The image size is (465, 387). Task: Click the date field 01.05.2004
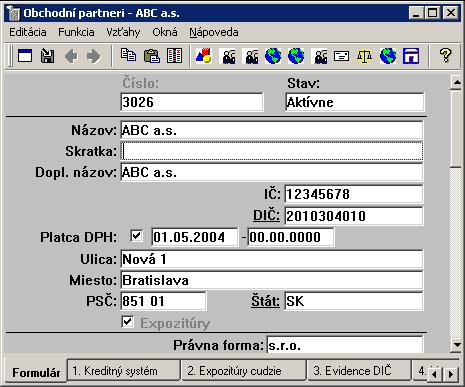pos(195,237)
